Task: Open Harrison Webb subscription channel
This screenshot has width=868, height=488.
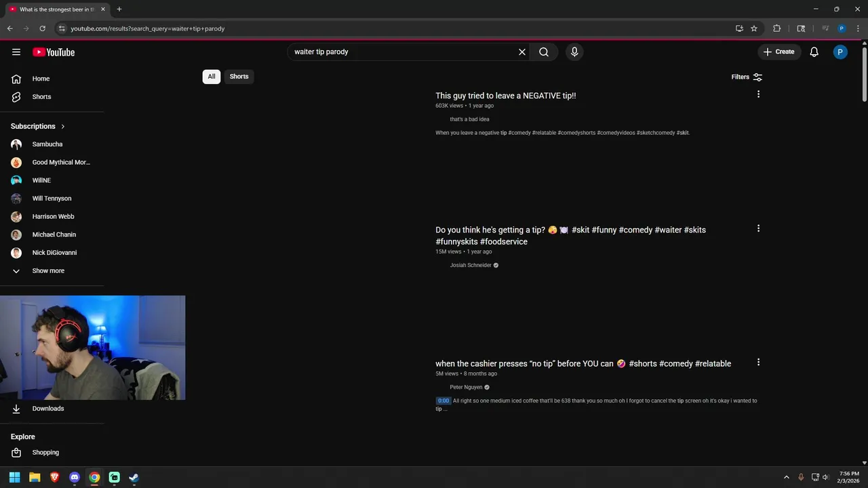Action: pos(52,217)
